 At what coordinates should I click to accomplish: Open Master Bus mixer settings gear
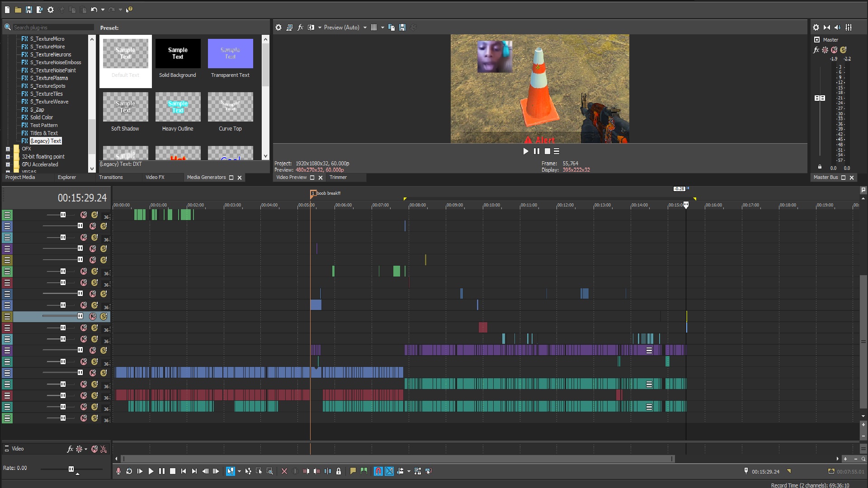[x=816, y=28]
